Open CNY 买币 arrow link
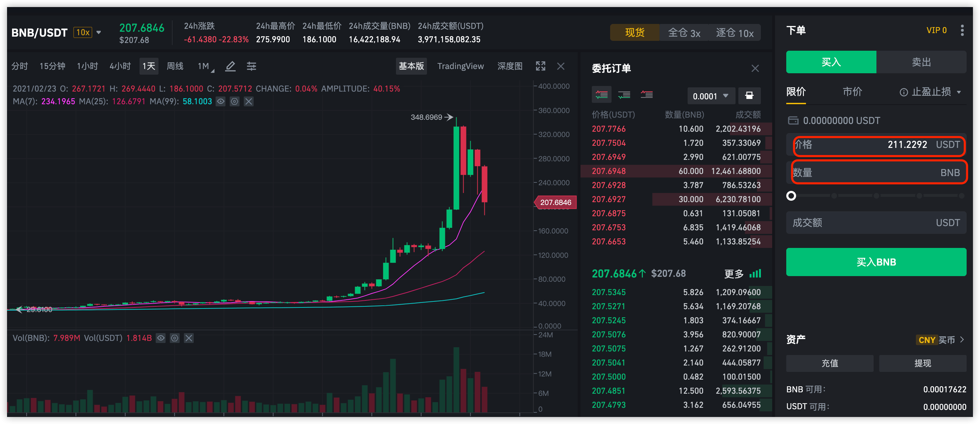The image size is (980, 424). tap(962, 339)
